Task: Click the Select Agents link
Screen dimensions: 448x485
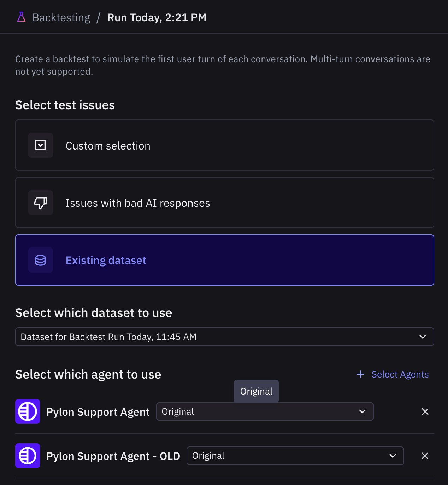Action: 400,374
